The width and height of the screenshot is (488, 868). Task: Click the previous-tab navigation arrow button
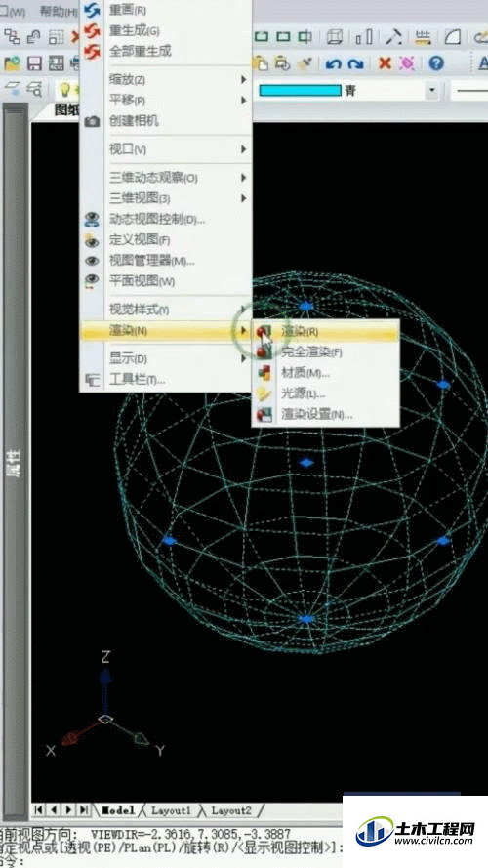pyautogui.click(x=54, y=809)
